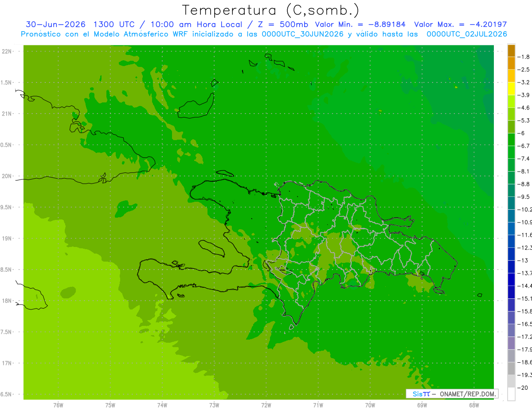Select the valid-until time '0000UTC_02JUL2026'
Screen dimensions: 532x411
click(466, 34)
